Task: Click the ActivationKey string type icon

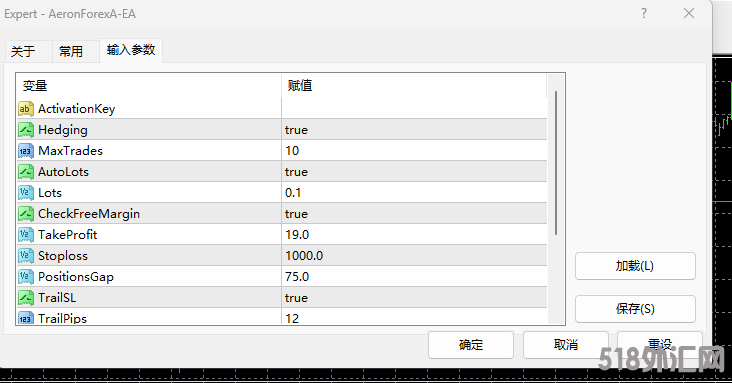Action: (x=26, y=109)
